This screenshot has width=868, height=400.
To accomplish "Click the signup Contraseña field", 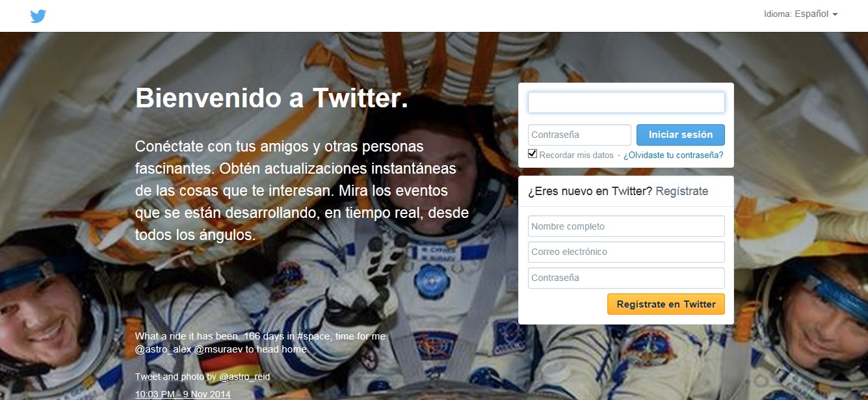I will (x=626, y=278).
